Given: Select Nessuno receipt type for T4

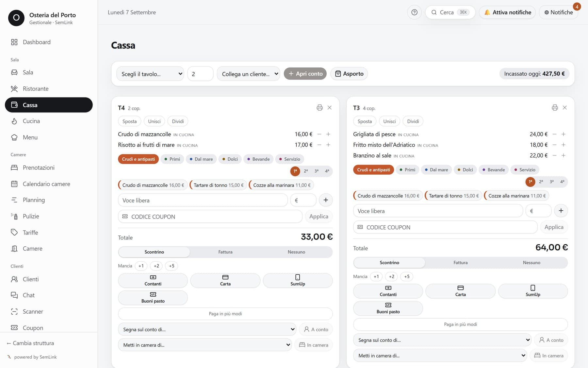Looking at the screenshot, I should pos(296,252).
